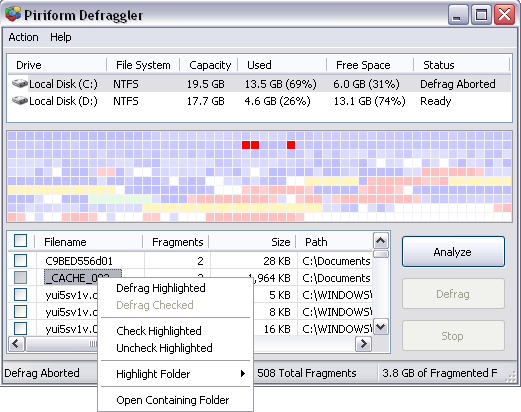Click the Piriform Defraggler logo icon
The width and height of the screenshot is (521, 412).
(13, 14)
